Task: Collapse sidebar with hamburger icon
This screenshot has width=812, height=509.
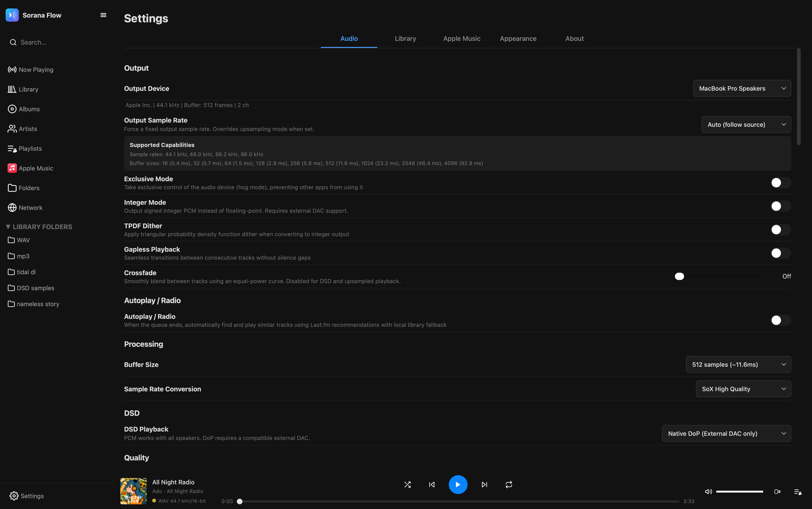Action: coord(103,15)
